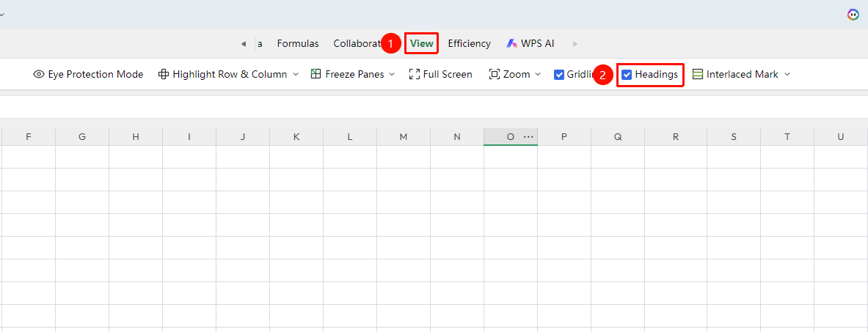Screen dimensions: 868x332
Task: Click the formula bar input field
Action: 434,107
